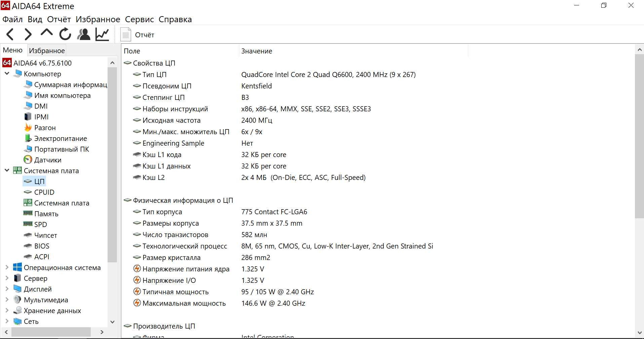The height and width of the screenshot is (339, 644).
Task: Open the Вид menu
Action: tap(35, 19)
